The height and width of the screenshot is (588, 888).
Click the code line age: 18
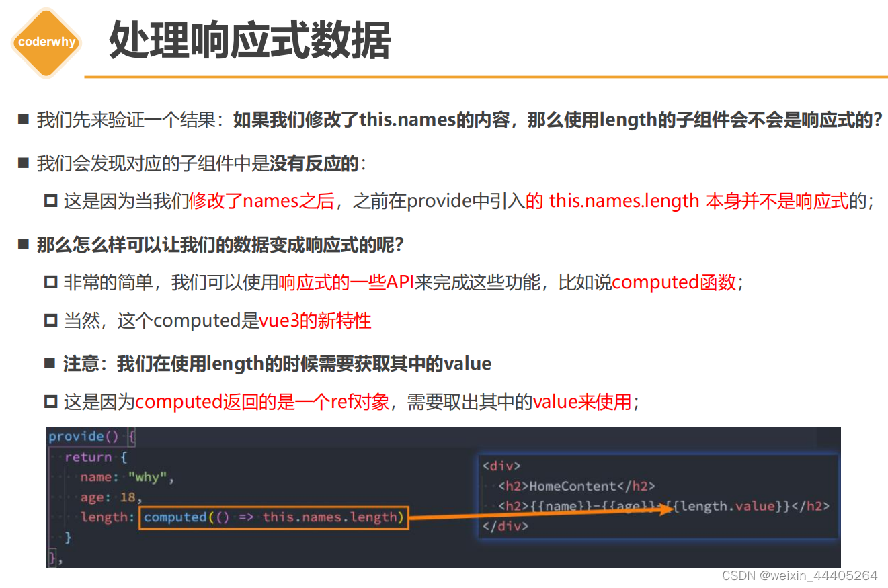point(112,497)
